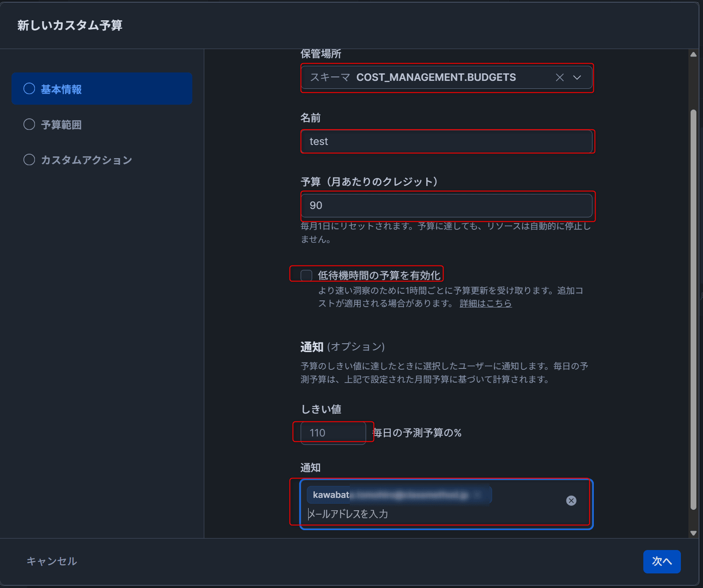Screen dimensions: 703x588
Task: Click the 名前 field containing test
Action: [x=447, y=141]
